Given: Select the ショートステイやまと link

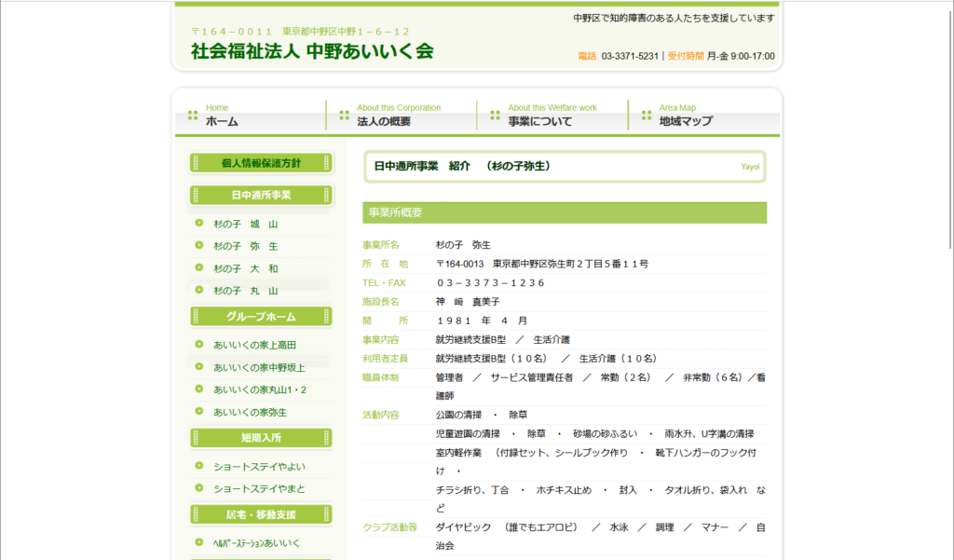Looking at the screenshot, I should point(259,488).
